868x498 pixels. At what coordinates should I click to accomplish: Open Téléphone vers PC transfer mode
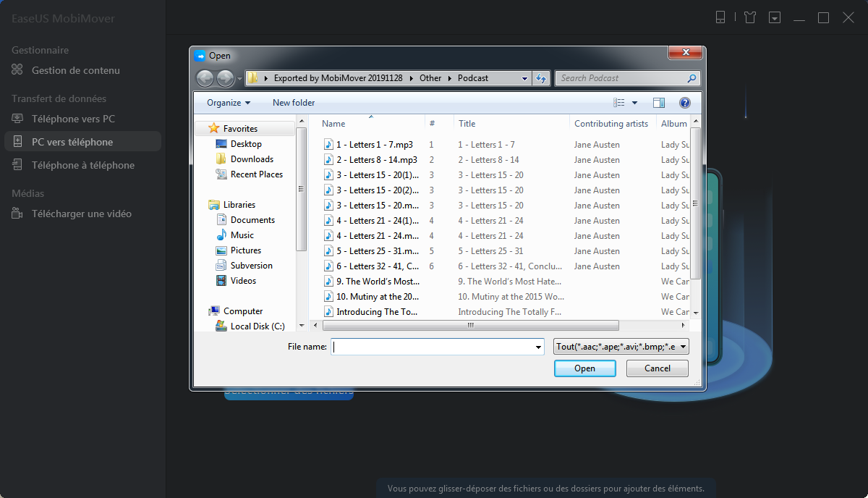click(72, 118)
